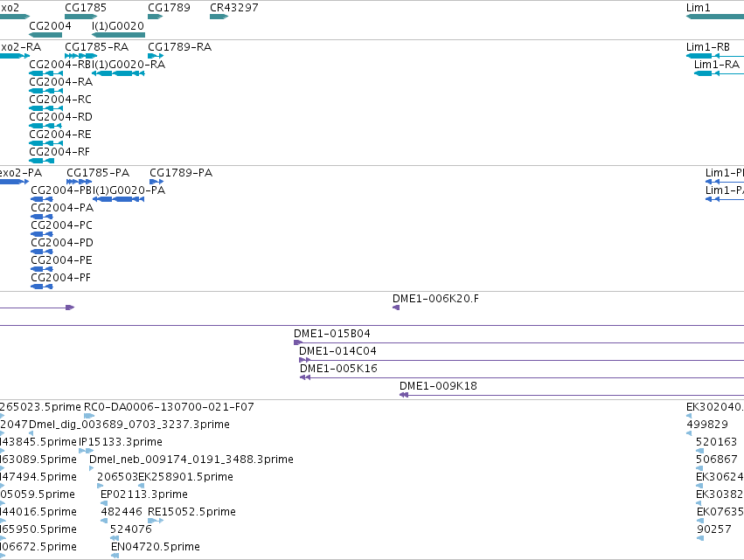
Task: Select transcript CG2004-RA
Action: tap(45, 91)
